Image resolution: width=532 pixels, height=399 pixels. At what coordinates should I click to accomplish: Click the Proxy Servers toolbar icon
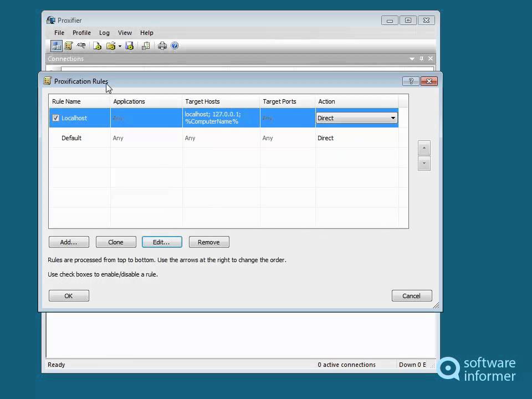coord(57,46)
